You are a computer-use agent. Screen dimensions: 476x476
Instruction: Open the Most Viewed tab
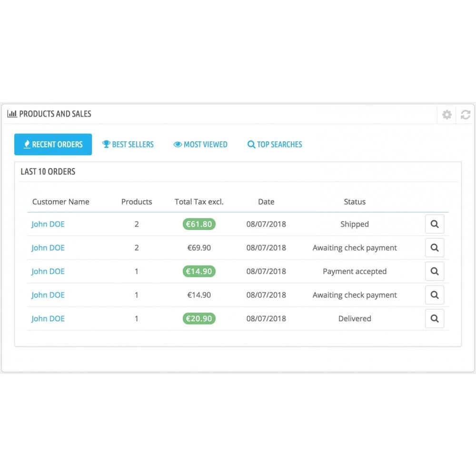coord(200,145)
